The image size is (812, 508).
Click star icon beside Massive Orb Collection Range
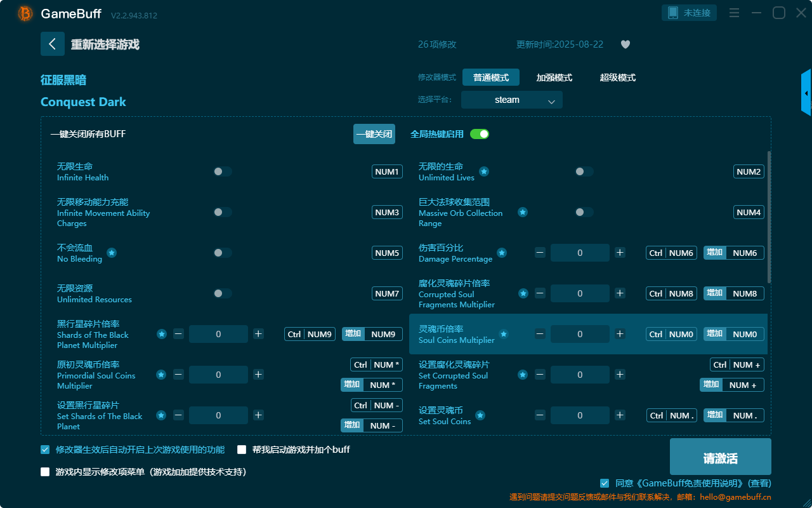pyautogui.click(x=523, y=212)
